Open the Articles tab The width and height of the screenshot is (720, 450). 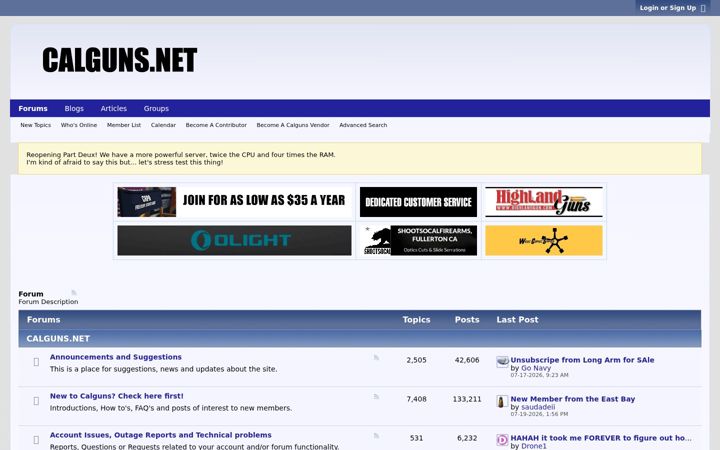(113, 108)
